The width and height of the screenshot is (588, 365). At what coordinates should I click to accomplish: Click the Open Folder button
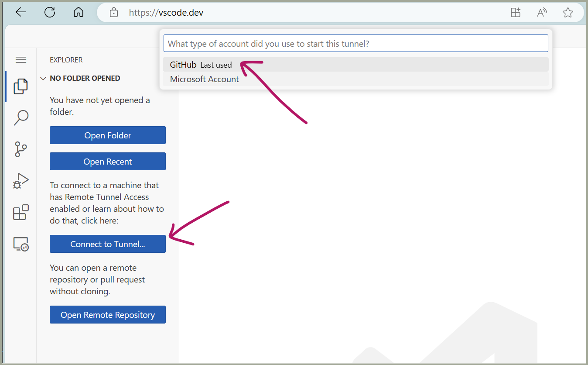pos(108,135)
